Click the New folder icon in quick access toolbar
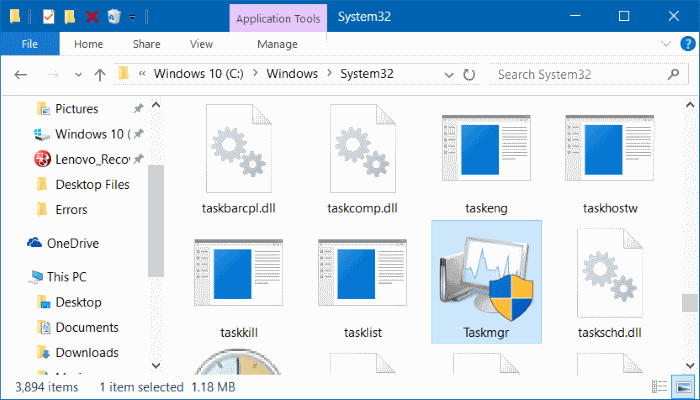The height and width of the screenshot is (400, 700). pos(69,17)
